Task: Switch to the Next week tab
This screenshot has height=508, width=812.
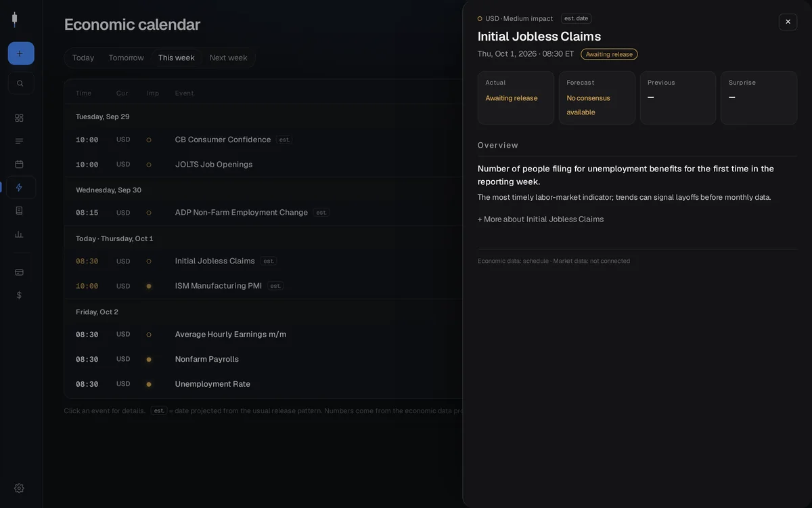Action: click(228, 58)
